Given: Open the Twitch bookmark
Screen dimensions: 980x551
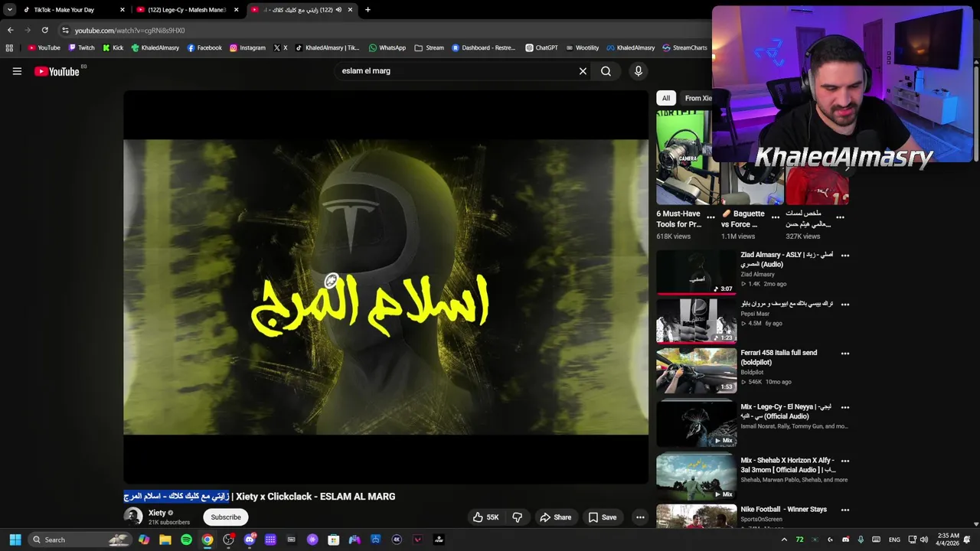Looking at the screenshot, I should pyautogui.click(x=81, y=47).
